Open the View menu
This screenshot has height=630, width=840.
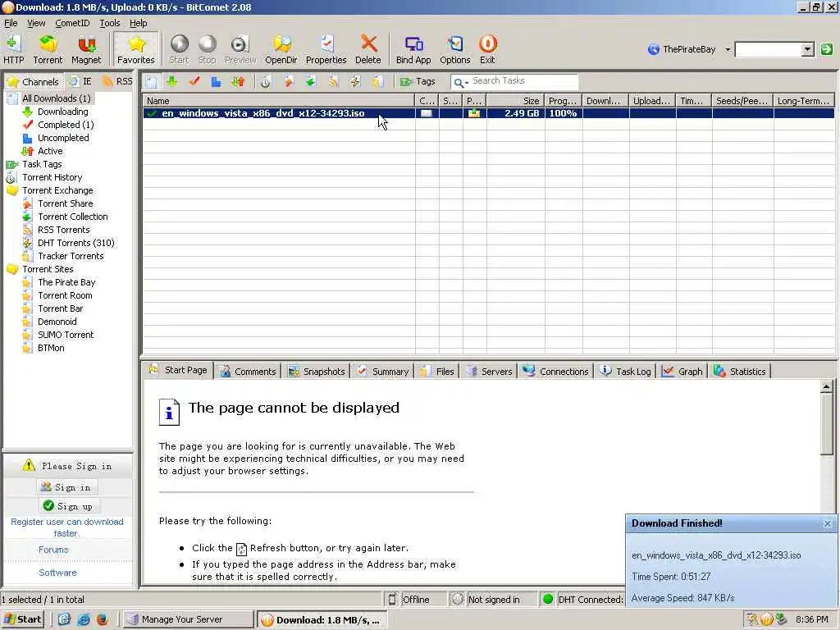(x=36, y=23)
